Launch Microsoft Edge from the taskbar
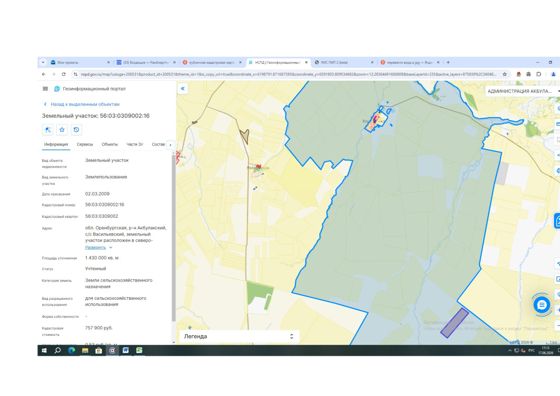The width and height of the screenshot is (560, 396). point(71,351)
